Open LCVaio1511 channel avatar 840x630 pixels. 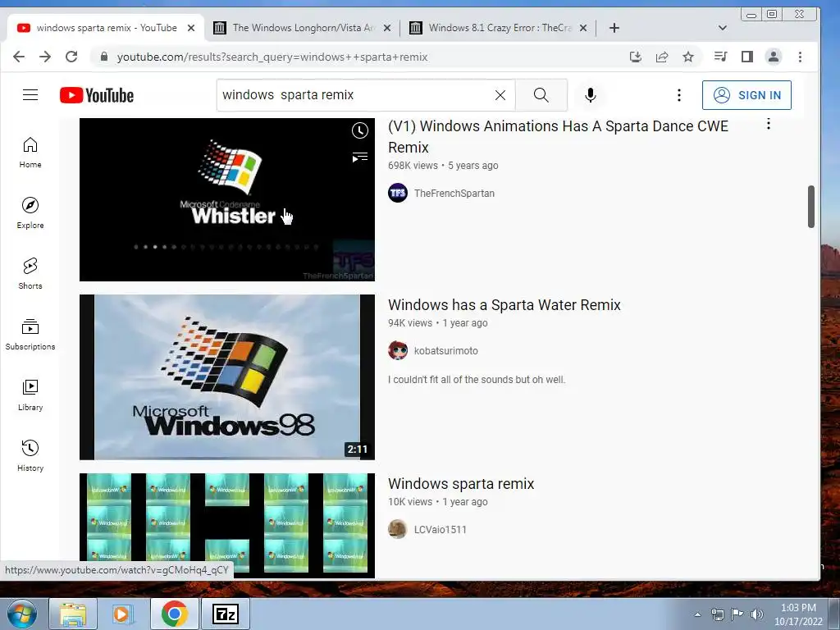398,529
